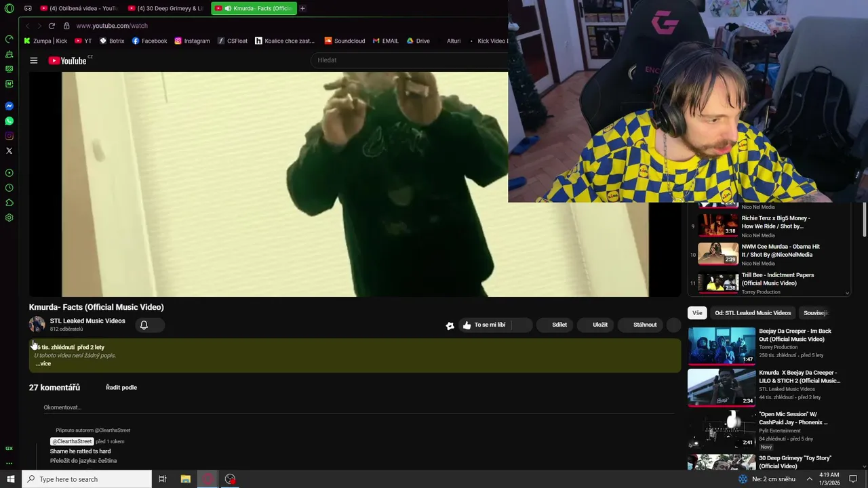This screenshot has height=488, width=868.
Task: Open sidebar three-dot more options
Action: [x=9, y=463]
